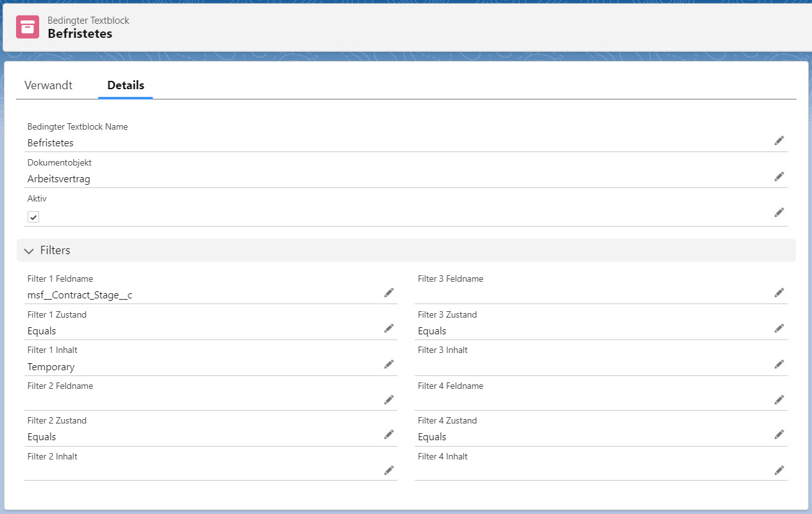Click the pencil for Filter 4 Inhalt

point(779,470)
